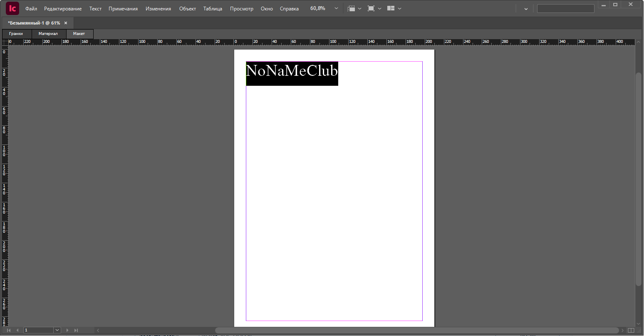
Task: Open the Таблица menu
Action: pos(213,9)
